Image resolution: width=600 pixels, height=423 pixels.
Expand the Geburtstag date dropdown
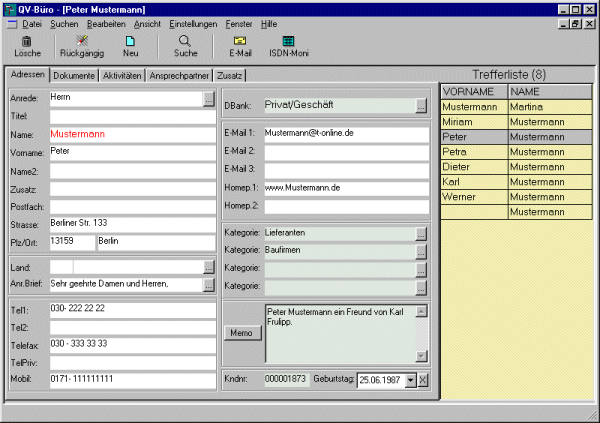[410, 380]
